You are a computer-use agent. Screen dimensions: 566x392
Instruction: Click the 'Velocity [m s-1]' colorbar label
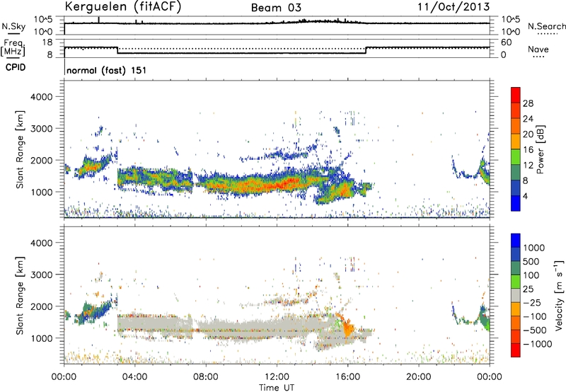tap(559, 295)
